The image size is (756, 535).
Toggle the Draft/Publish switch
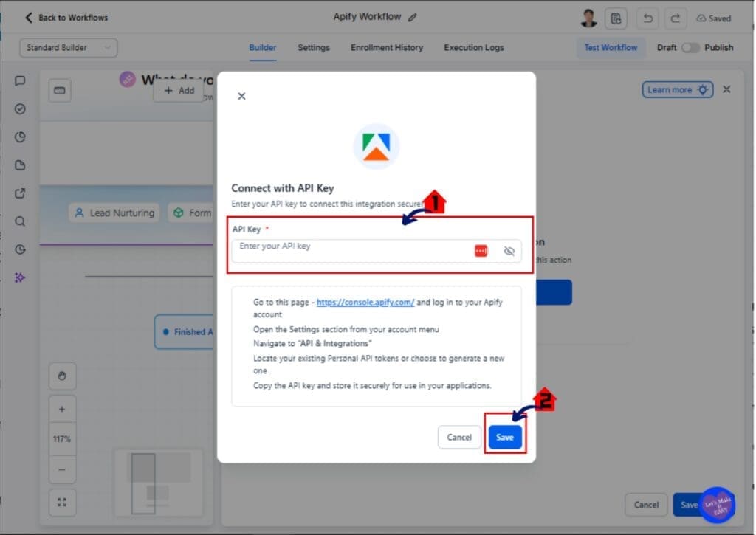coord(690,48)
